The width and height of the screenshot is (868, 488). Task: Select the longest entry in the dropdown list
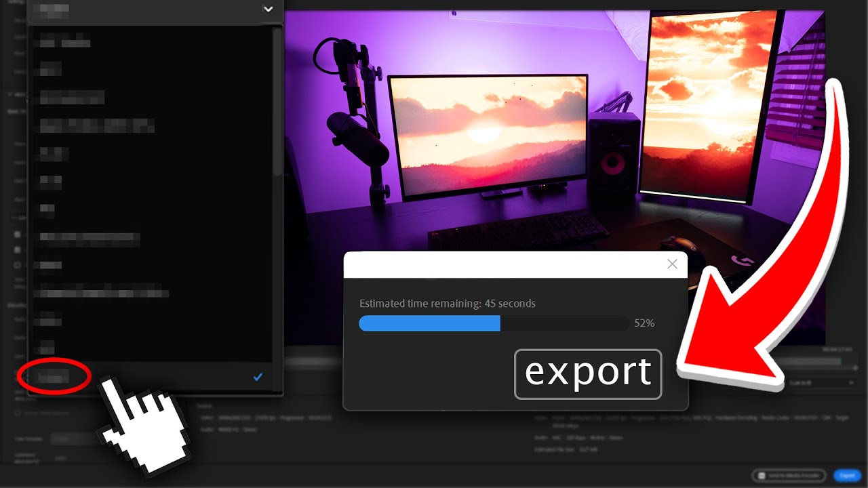click(102, 293)
